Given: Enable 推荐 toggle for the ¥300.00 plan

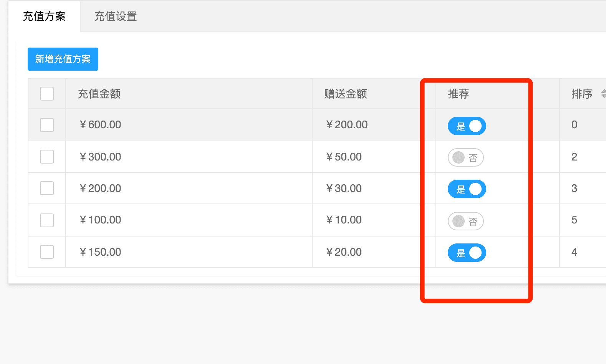Looking at the screenshot, I should tap(465, 157).
